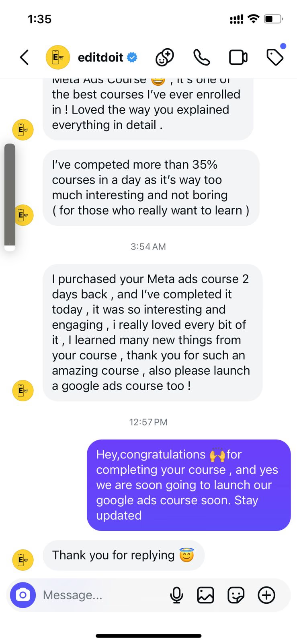
Task: Record a voice message with microphone
Action: click(176, 595)
